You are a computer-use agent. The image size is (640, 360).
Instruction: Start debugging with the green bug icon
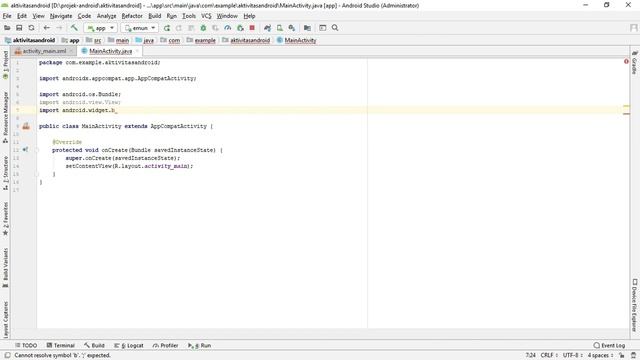203,28
